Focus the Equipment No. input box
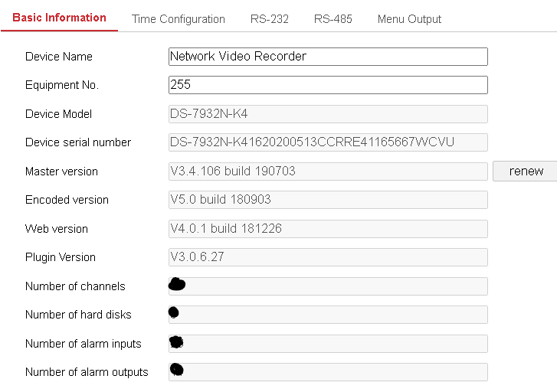 (x=327, y=85)
